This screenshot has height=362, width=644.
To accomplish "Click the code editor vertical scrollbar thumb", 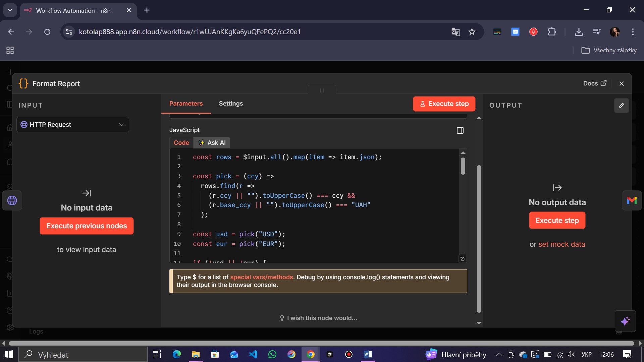I will (463, 166).
